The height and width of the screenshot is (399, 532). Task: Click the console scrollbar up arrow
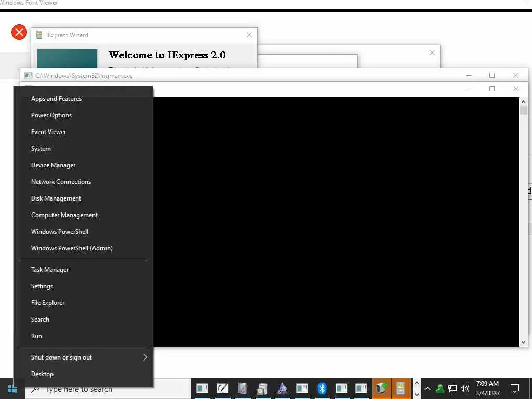coord(523,101)
